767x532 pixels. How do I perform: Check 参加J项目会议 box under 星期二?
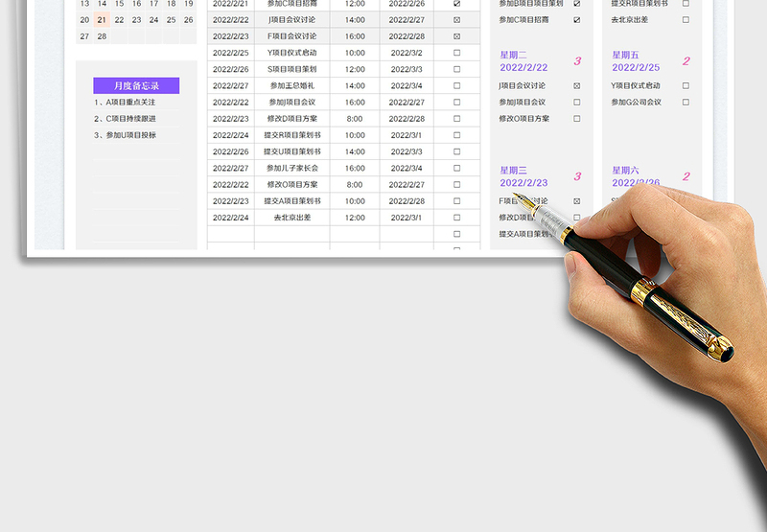(x=577, y=103)
